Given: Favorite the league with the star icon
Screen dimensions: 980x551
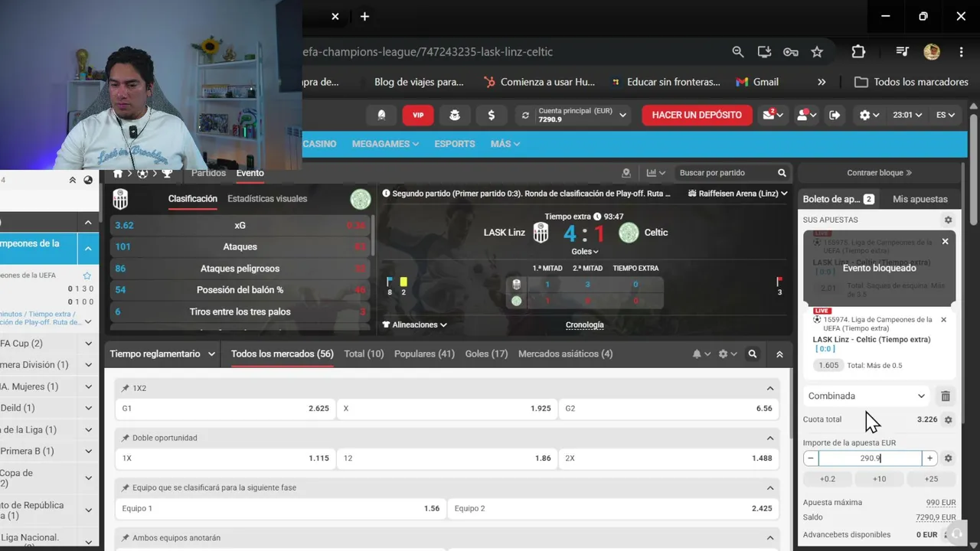Looking at the screenshot, I should pos(87,275).
